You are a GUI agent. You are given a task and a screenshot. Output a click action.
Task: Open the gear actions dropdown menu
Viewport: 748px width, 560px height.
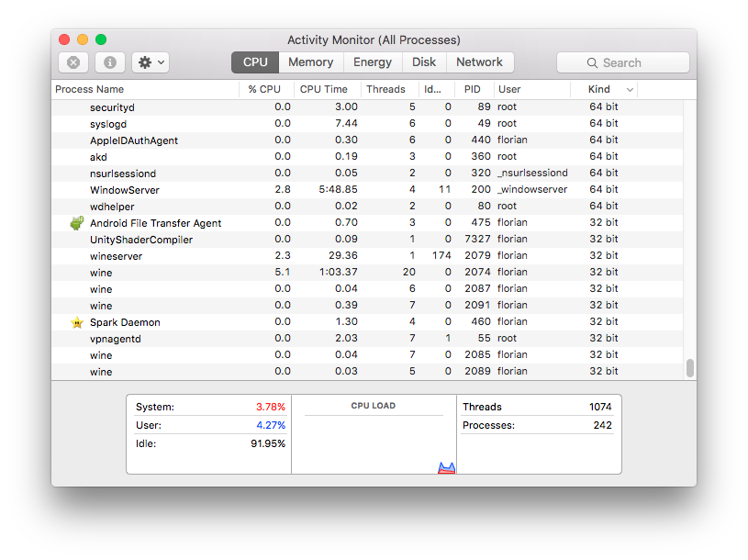click(151, 62)
